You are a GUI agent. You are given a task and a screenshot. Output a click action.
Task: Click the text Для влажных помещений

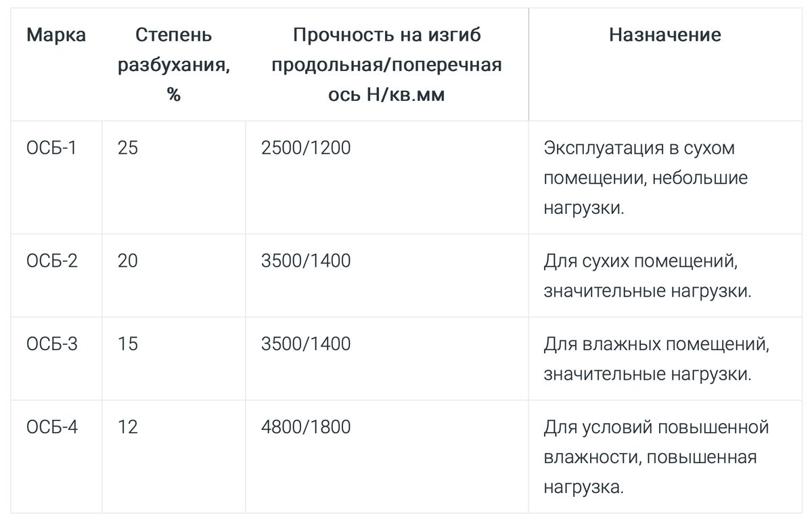[657, 345]
